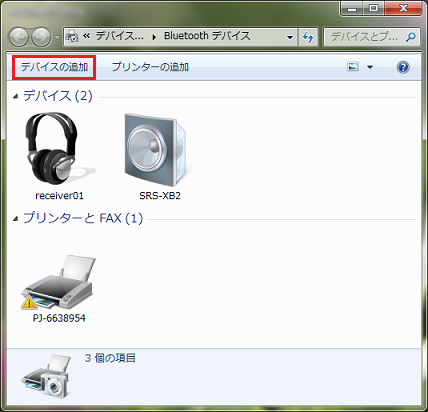Viewport: 428px width, 412px height.
Task: Click the devices icon at address bar start
Action: (x=72, y=36)
